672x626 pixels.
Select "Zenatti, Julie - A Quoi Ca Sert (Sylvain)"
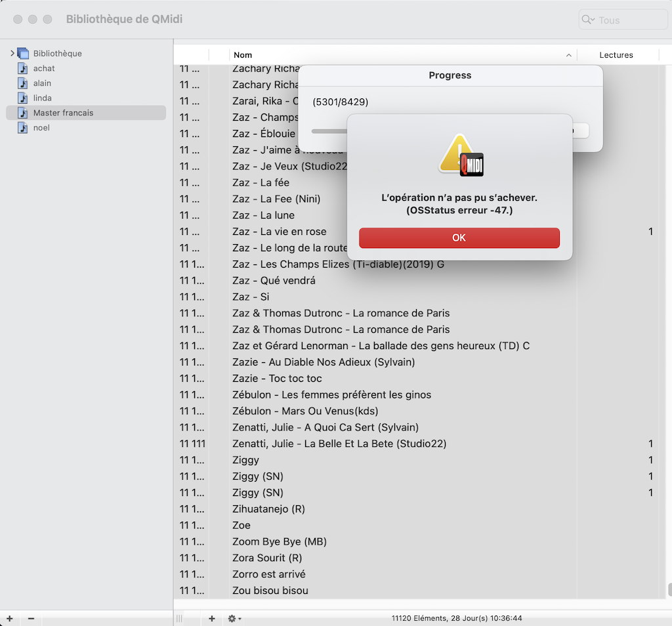[325, 427]
